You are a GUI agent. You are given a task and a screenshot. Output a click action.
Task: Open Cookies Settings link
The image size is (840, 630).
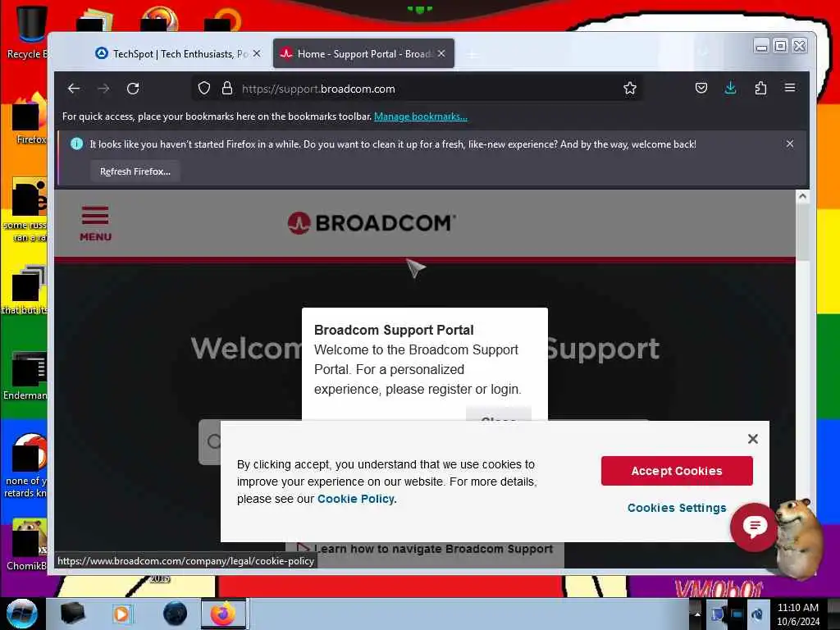[x=677, y=508]
